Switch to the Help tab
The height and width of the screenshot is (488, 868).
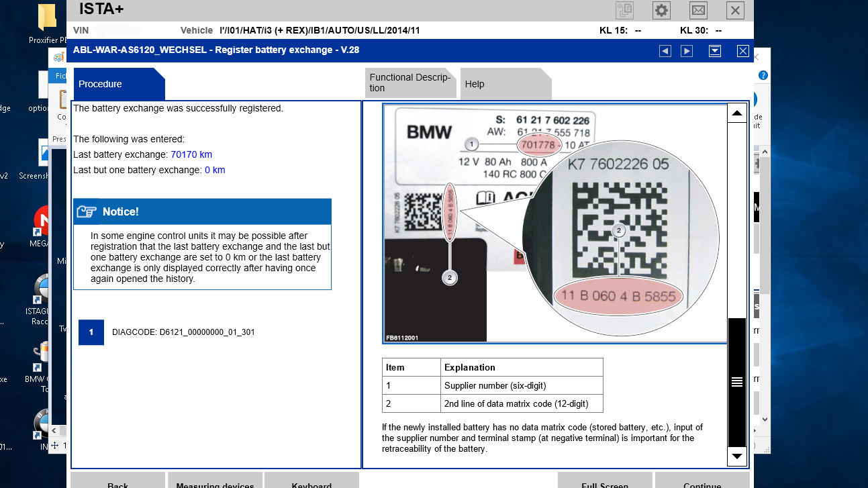(x=505, y=84)
